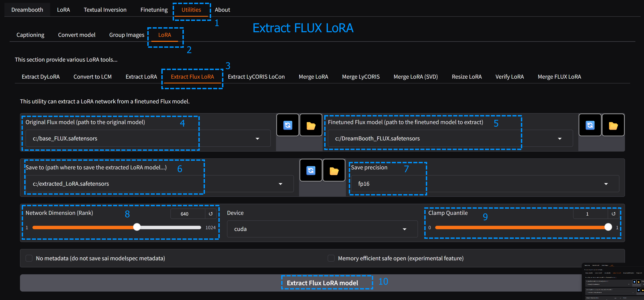Click the Original Flux model path field
The image size is (644, 300).
(148, 138)
